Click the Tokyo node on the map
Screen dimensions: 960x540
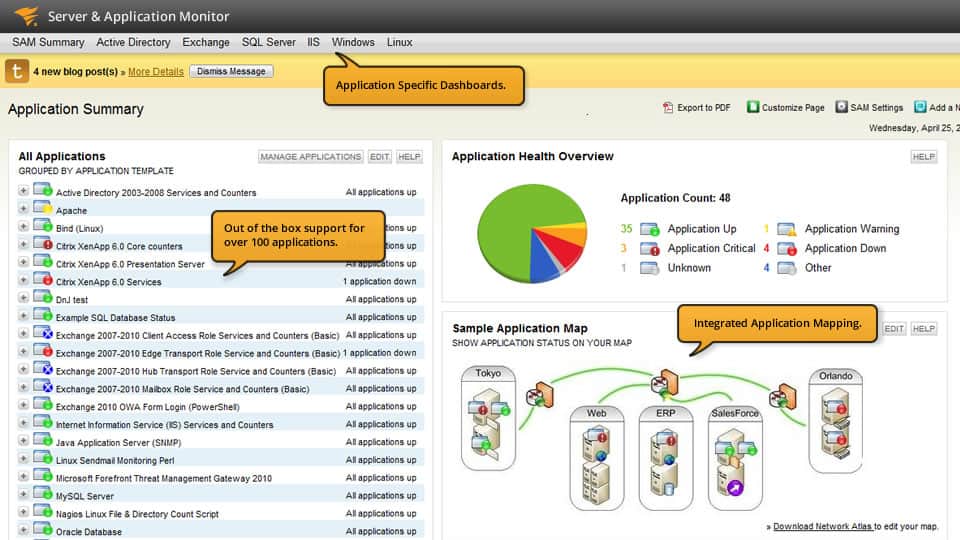click(488, 418)
